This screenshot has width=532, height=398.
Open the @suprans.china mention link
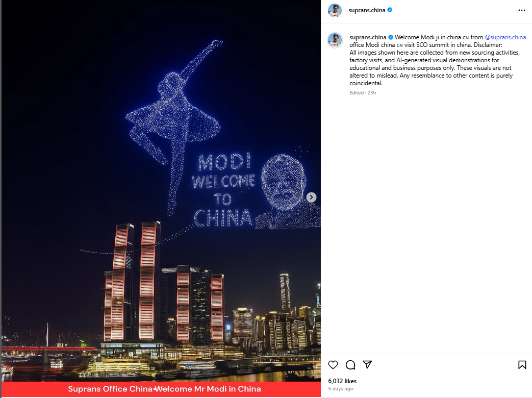point(506,37)
